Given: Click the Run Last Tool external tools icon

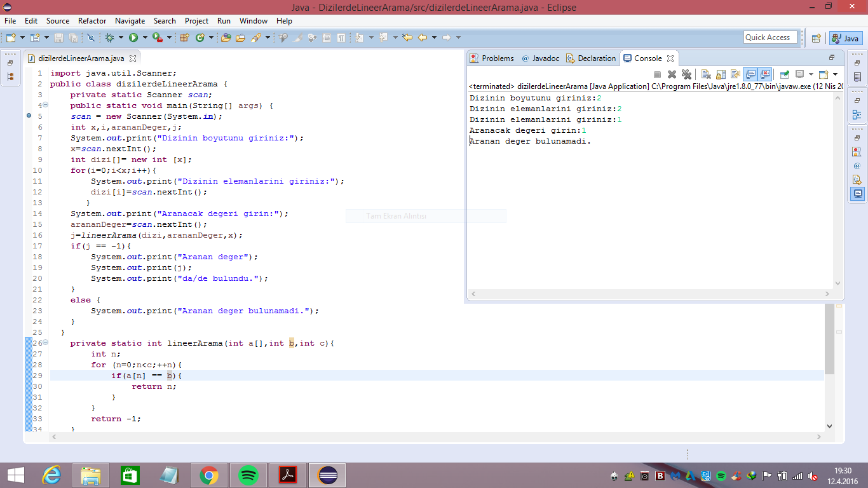Looking at the screenshot, I should (x=158, y=37).
